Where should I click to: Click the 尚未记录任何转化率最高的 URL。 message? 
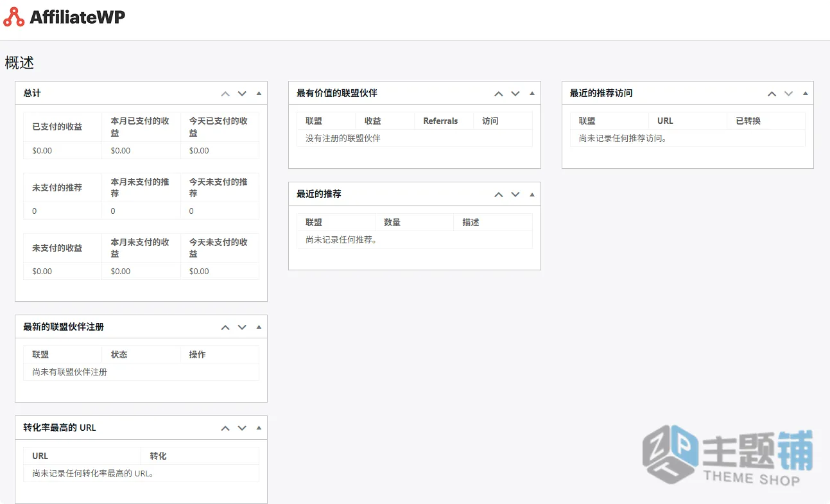(94, 473)
